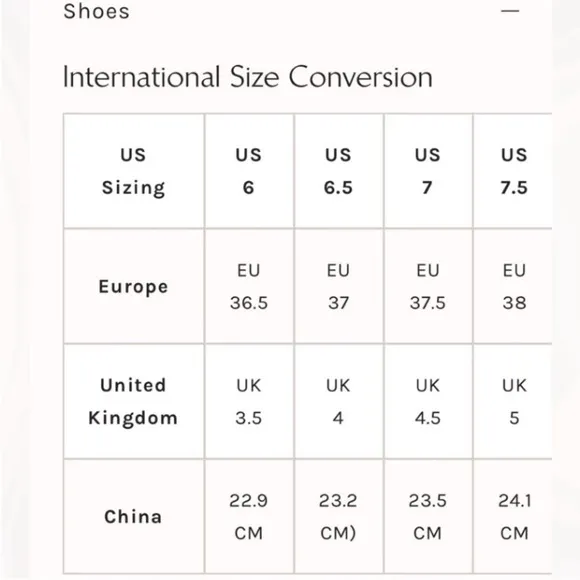Select the US 7.5 column header
Image resolution: width=580 pixels, height=580 pixels.
[513, 171]
